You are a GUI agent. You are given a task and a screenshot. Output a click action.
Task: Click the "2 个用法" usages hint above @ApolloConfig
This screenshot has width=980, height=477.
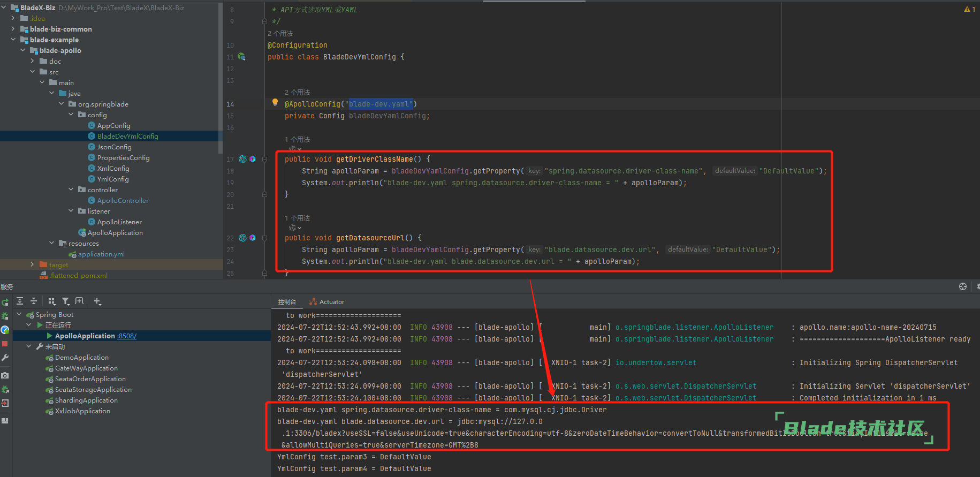(297, 92)
